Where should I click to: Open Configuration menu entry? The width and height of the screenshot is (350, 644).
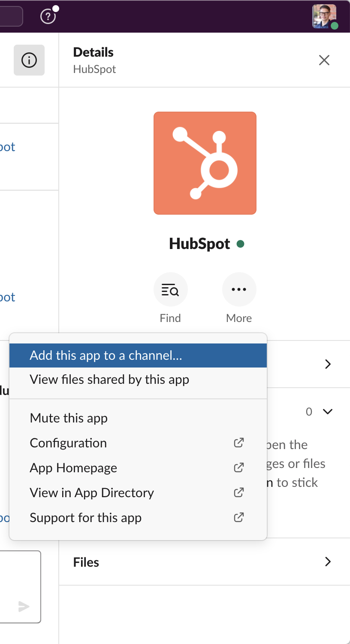pyautogui.click(x=68, y=443)
